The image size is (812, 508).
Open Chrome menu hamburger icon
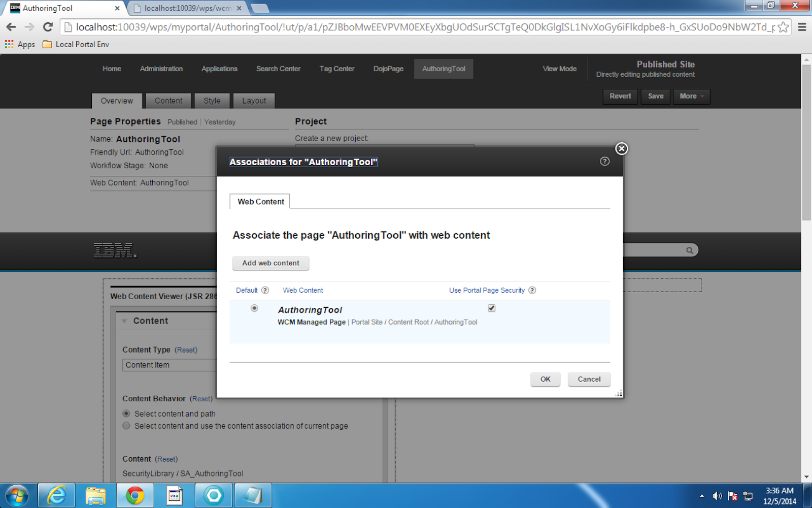802,27
